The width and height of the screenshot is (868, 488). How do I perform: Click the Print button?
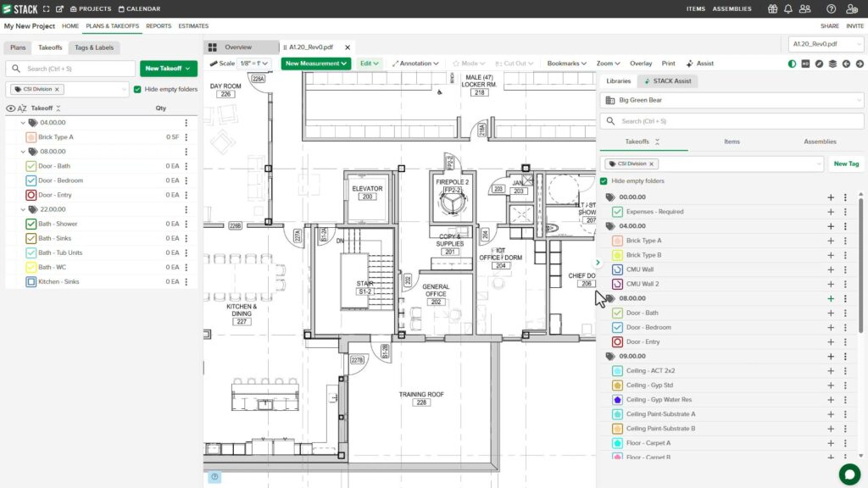[x=668, y=64]
